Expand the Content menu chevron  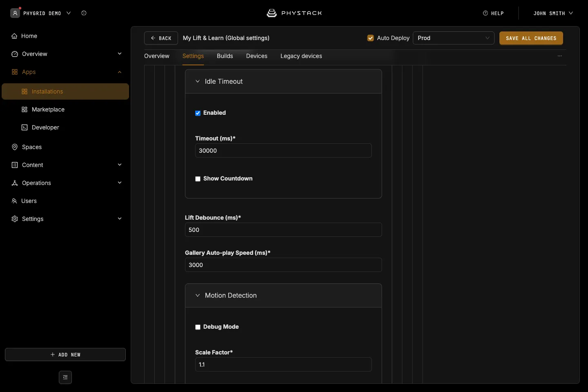pyautogui.click(x=120, y=165)
